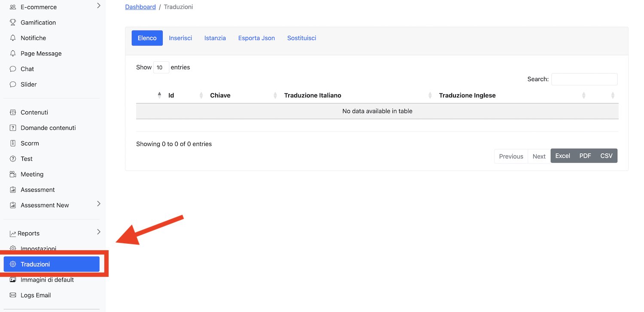Sort table by Chiave column header
Screen dimensions: 644x312
pos(220,95)
